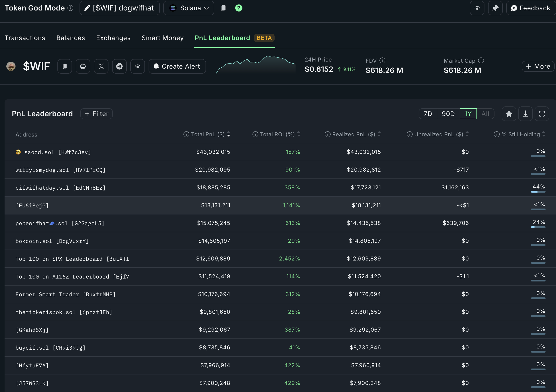Favorite the leaderboard with star icon
556x392 pixels.
click(509, 114)
